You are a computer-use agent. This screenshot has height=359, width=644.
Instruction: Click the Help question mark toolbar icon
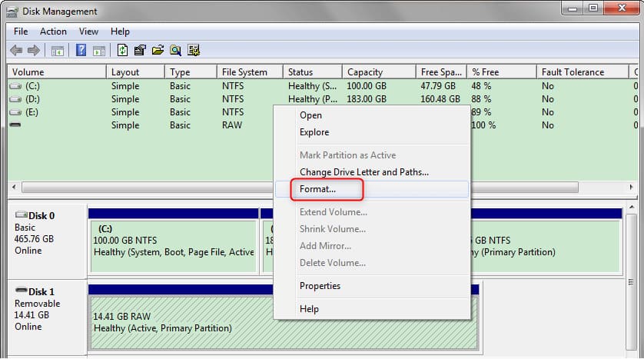(x=81, y=51)
